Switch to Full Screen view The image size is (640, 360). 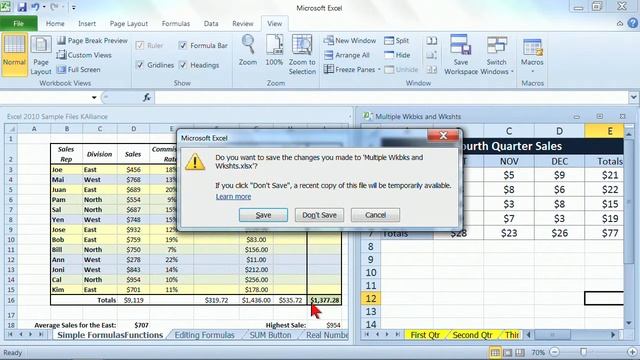pyautogui.click(x=78, y=69)
